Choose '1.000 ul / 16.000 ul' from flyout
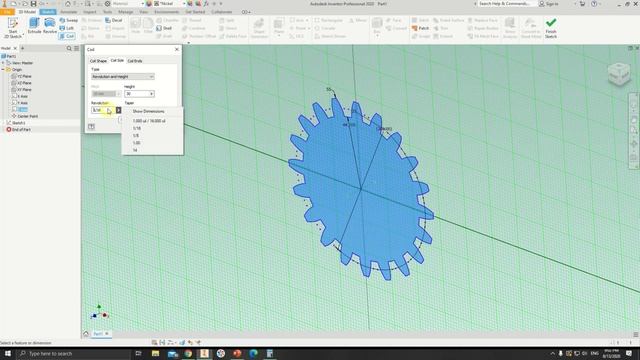This screenshot has height=360, width=640. coord(149,121)
